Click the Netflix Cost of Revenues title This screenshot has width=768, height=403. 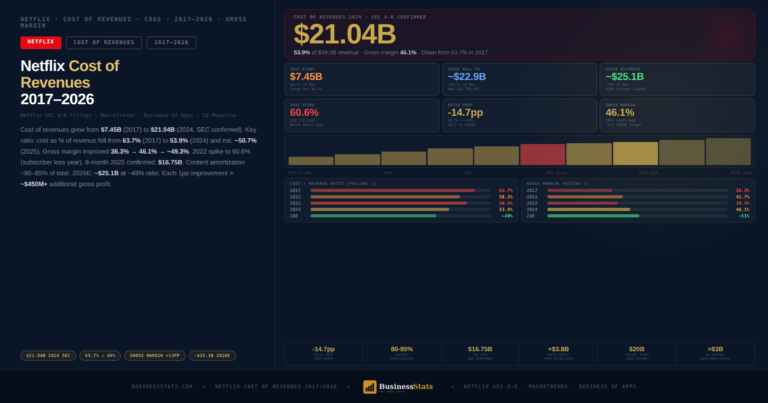[70, 82]
